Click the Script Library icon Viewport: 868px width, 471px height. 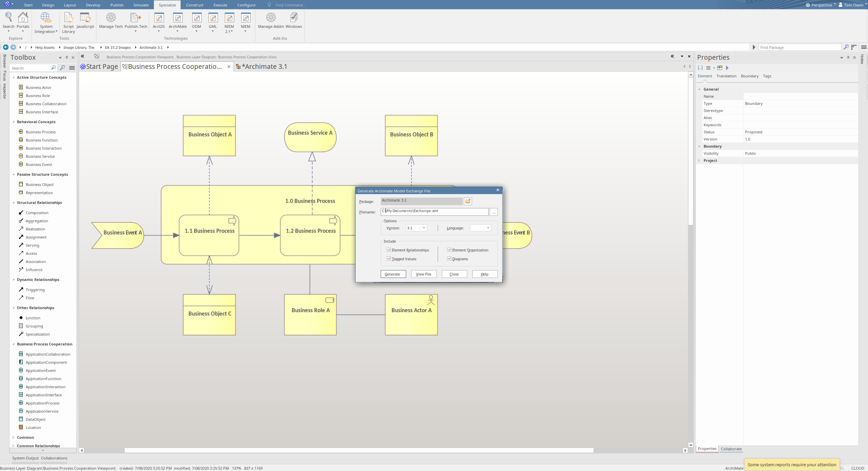68,18
